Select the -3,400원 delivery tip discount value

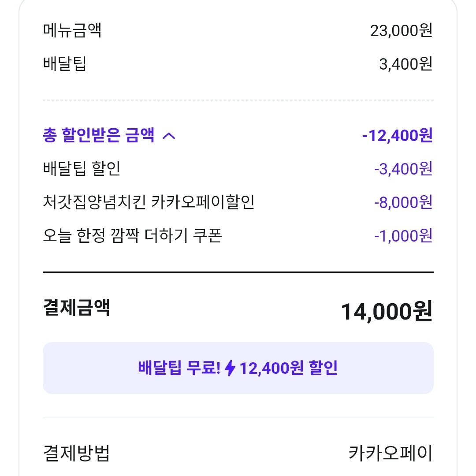[x=403, y=169]
